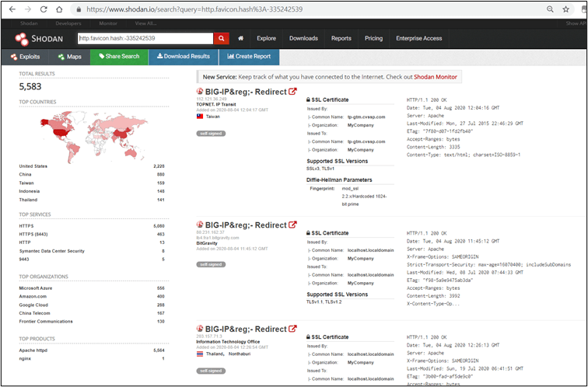
Task: Open external link icon for BitGravity result
Action: click(x=292, y=225)
